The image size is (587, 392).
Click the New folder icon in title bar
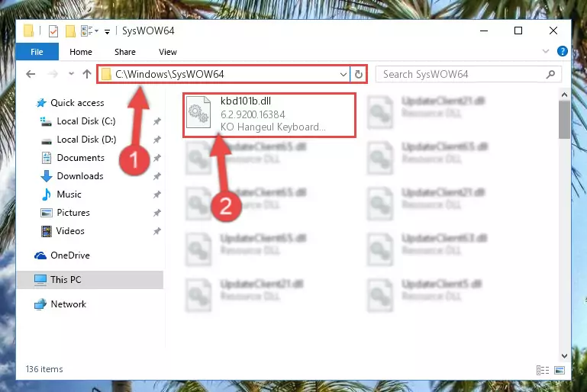pos(70,31)
